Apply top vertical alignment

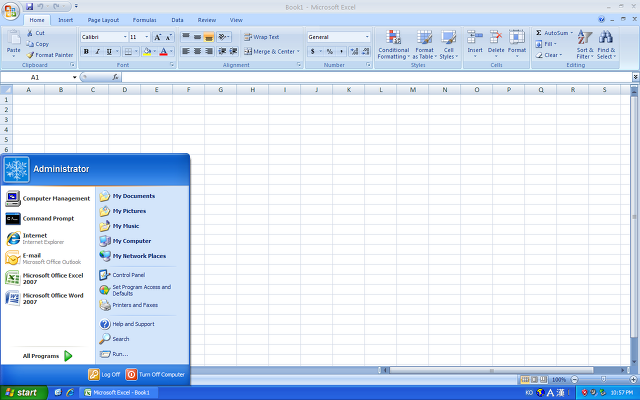[x=186, y=37]
